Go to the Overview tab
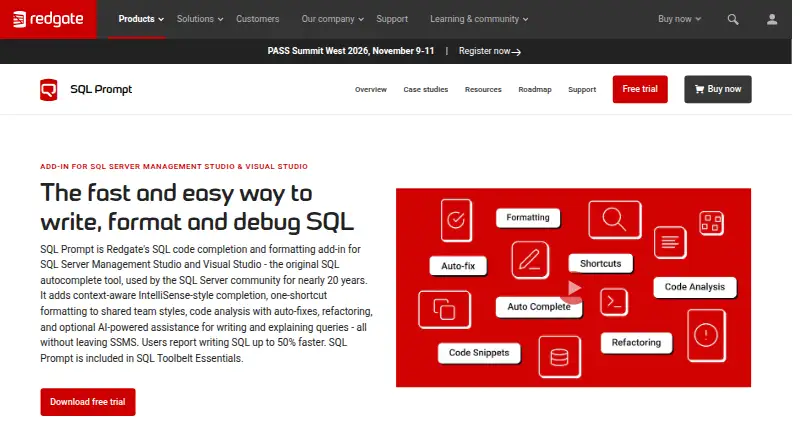 point(371,90)
